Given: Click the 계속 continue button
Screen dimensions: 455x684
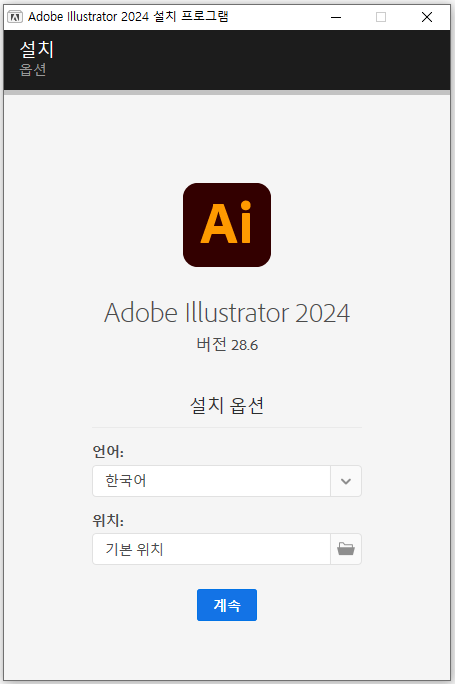Looking at the screenshot, I should pos(226,605).
